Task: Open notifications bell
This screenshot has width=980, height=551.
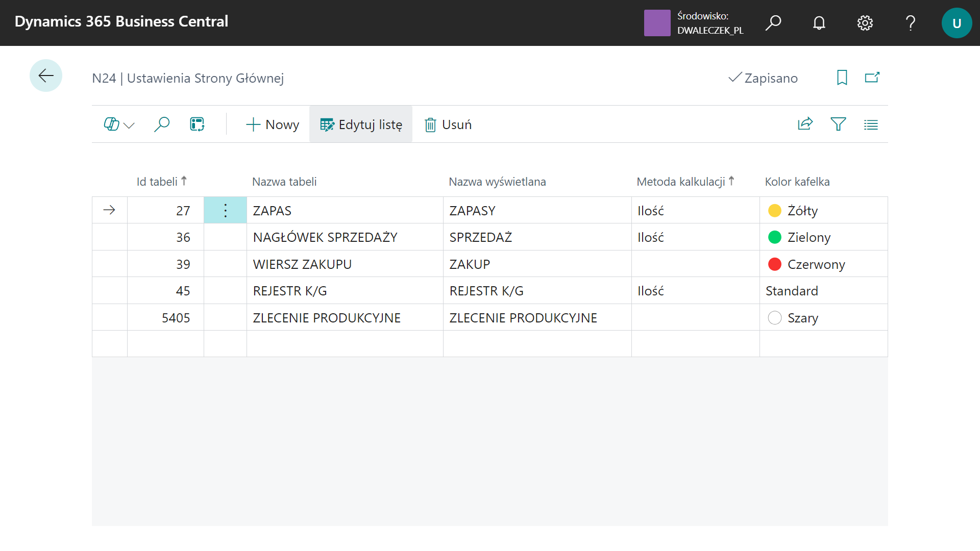Action: click(x=819, y=23)
